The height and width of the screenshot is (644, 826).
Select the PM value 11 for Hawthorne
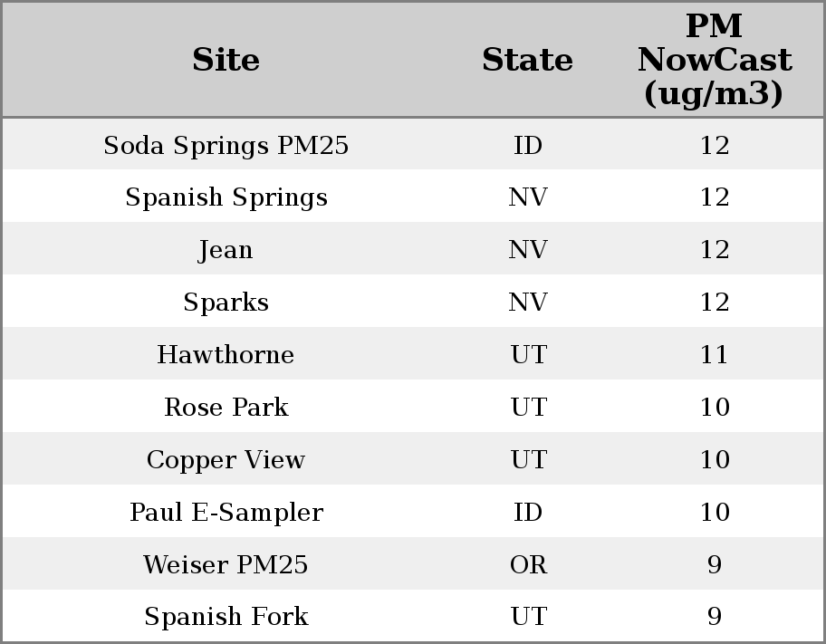coord(714,354)
